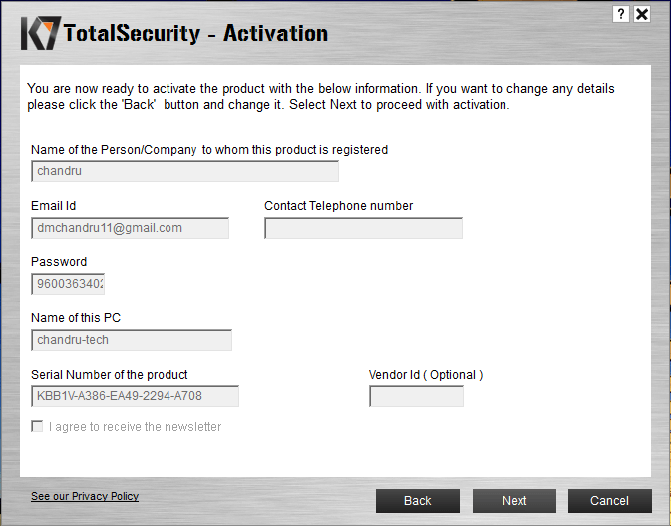Click the Vendor Id ( Optional ) label
This screenshot has height=526, width=671.
click(x=426, y=375)
